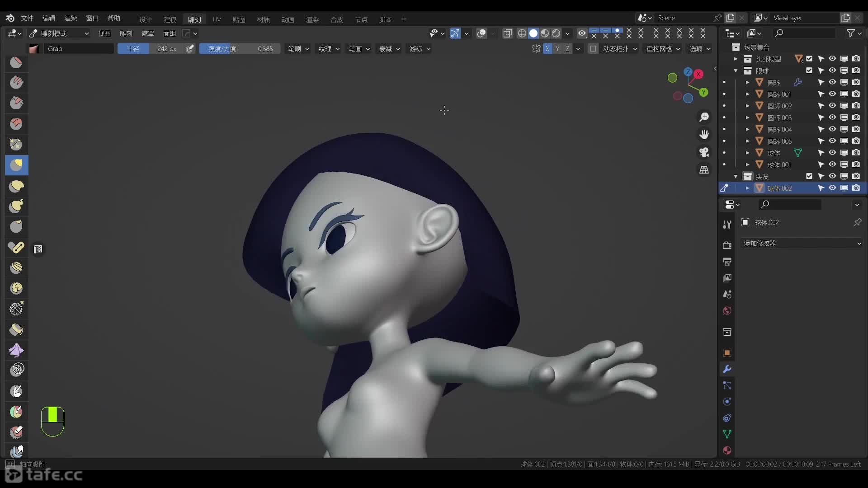The width and height of the screenshot is (868, 488).
Task: Toggle X-ray overlay button in header
Action: (507, 33)
